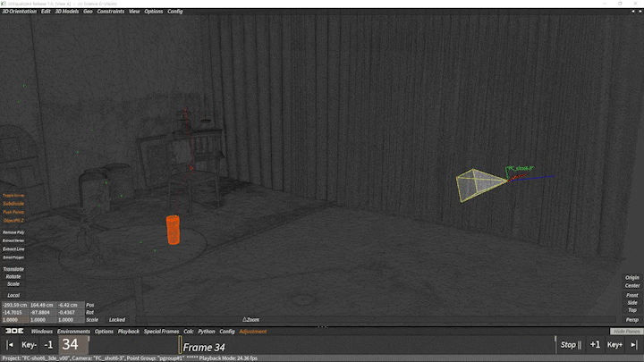Viewport: 644px width, 362px height.
Task: Click the rotation field -14.7015
Action: 15,312
